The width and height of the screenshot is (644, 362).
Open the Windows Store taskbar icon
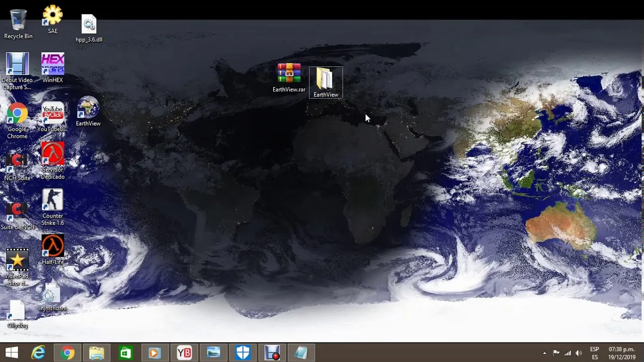pyautogui.click(x=126, y=352)
